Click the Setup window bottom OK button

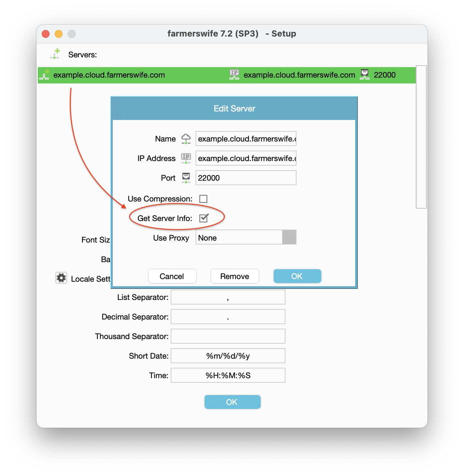coord(232,402)
